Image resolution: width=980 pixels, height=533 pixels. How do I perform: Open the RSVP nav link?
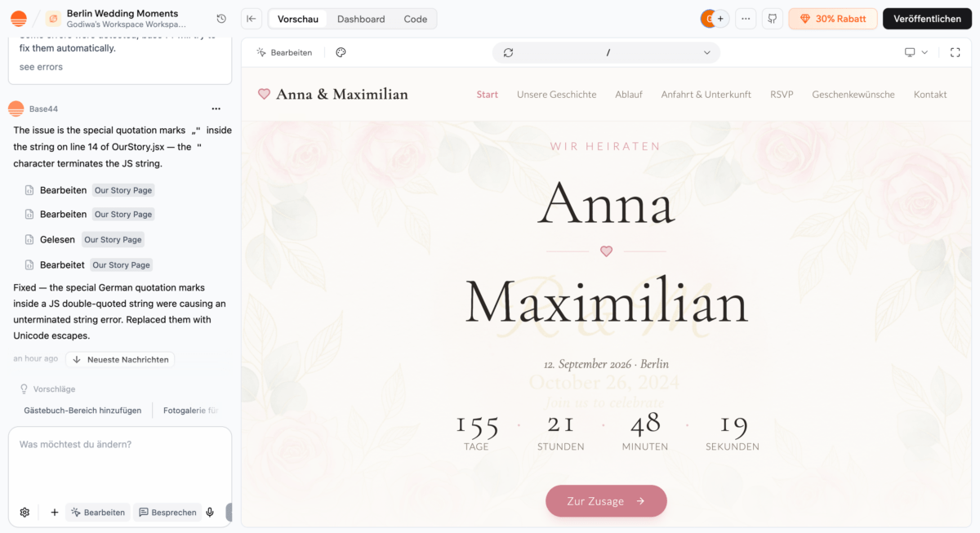(782, 95)
